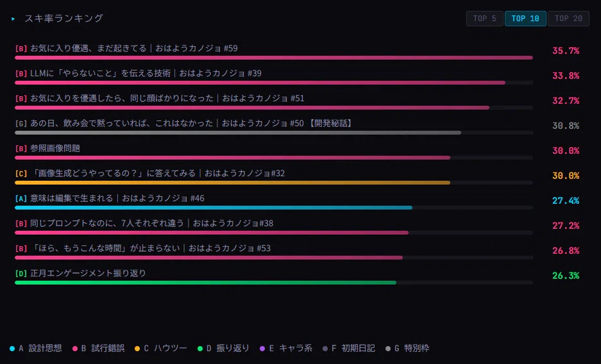Click the orange bar for おはようカノジョ#32
The width and height of the screenshot is (601, 364).
(232, 183)
